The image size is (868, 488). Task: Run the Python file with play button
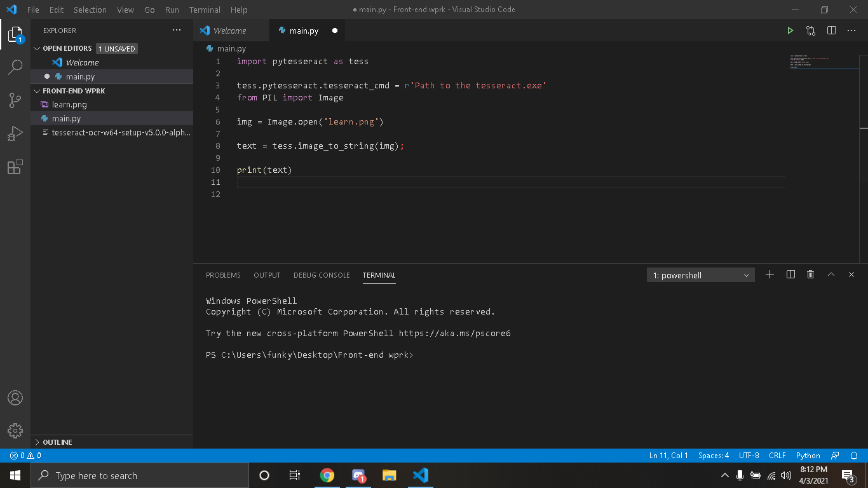tap(790, 30)
